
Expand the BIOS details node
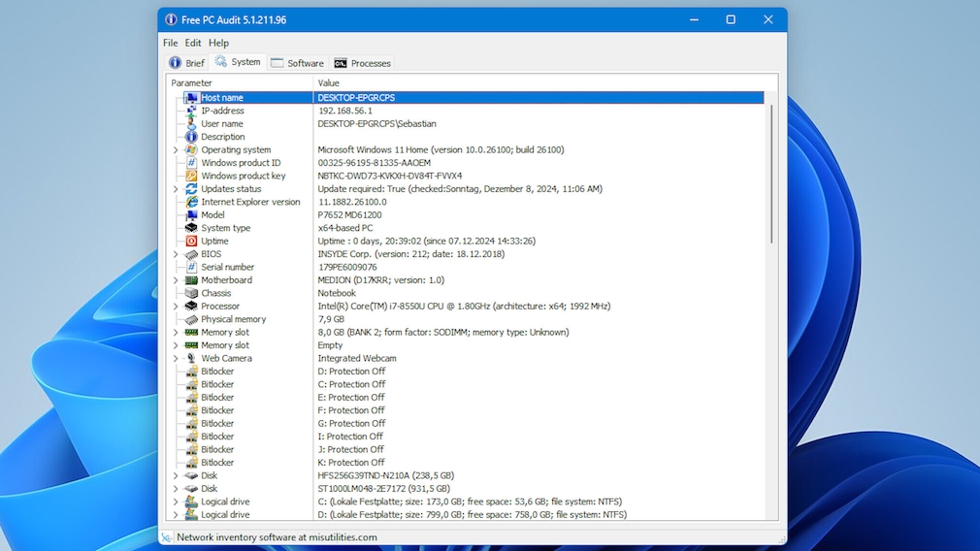click(x=176, y=254)
